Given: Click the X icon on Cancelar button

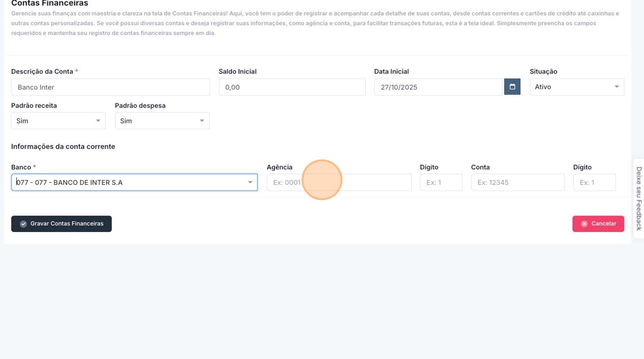Looking at the screenshot, I should pyautogui.click(x=584, y=224).
